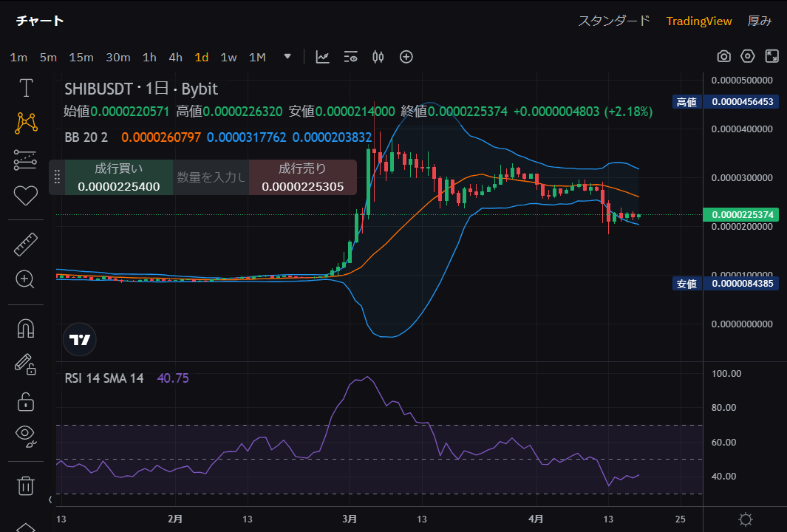This screenshot has width=787, height=532.
Task: Click the 3月 date axis label
Action: 350,519
